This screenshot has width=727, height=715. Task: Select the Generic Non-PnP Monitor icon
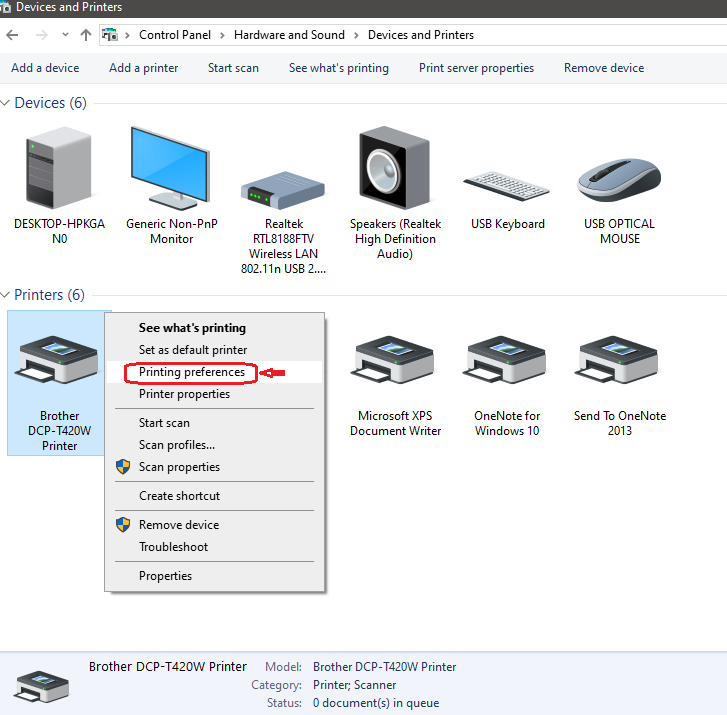coord(171,168)
